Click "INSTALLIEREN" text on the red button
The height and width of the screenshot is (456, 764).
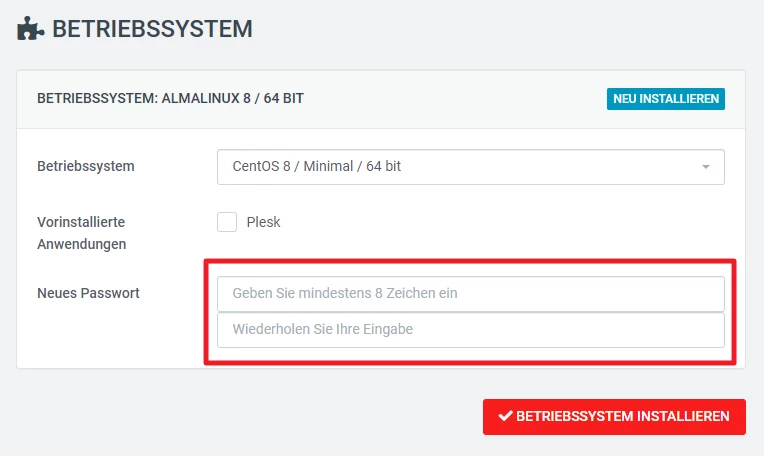click(682, 416)
